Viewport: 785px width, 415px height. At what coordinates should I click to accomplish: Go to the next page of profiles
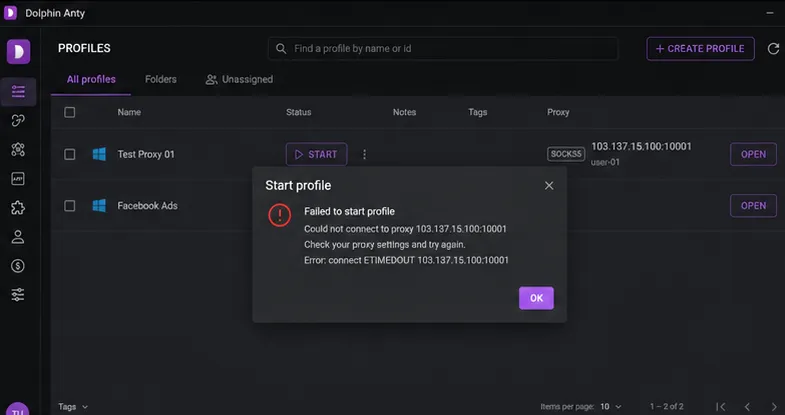click(x=774, y=406)
